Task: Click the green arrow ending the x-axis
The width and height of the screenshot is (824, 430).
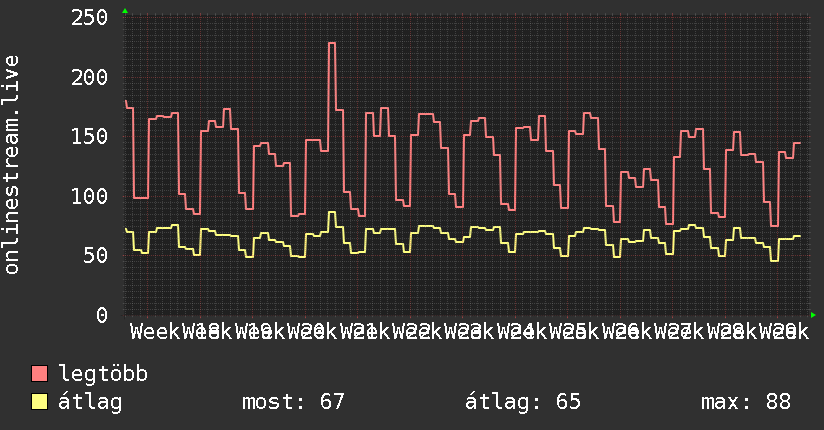Action: (x=813, y=315)
